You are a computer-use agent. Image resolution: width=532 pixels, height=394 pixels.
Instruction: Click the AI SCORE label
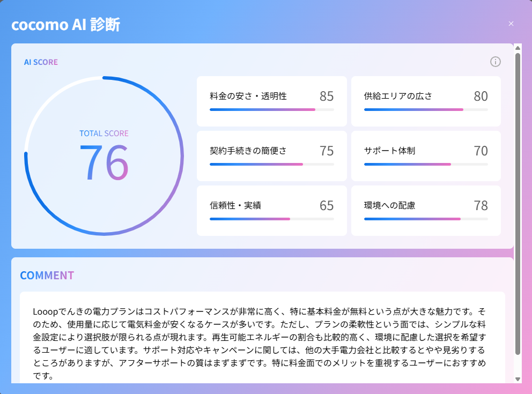(41, 62)
